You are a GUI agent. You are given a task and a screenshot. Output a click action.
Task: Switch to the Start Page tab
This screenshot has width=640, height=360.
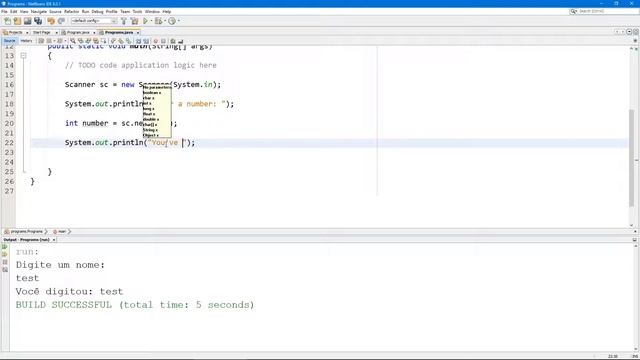coord(41,32)
